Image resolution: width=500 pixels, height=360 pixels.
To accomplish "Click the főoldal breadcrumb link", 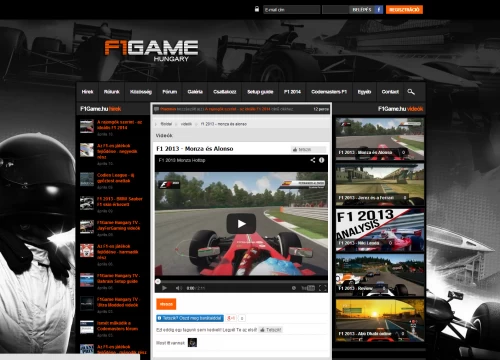I will (x=166, y=124).
